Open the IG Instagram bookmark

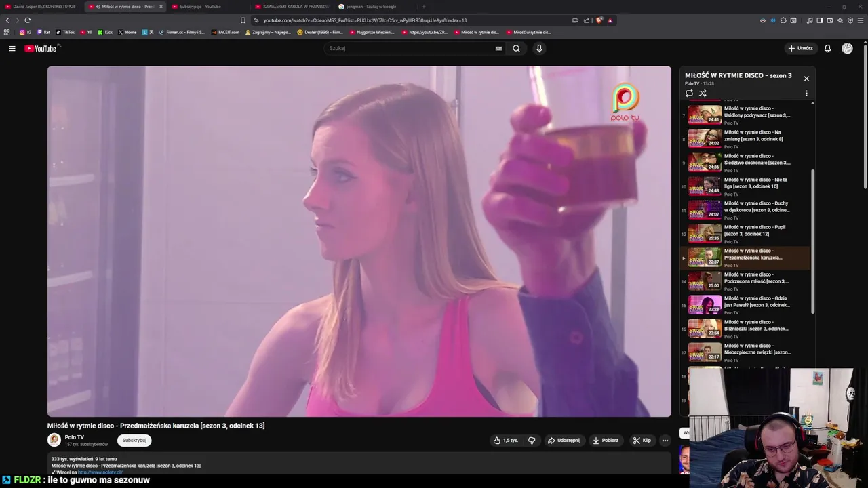pos(25,32)
